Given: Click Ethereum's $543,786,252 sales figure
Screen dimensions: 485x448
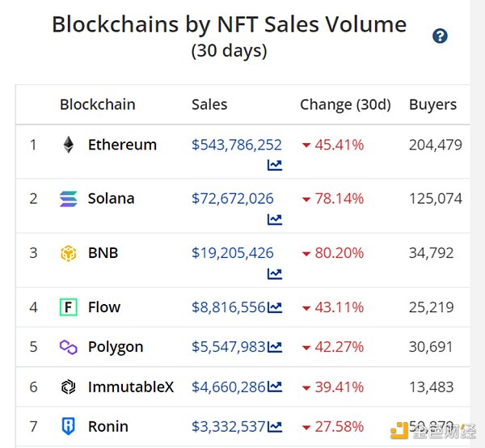Looking at the screenshot, I should coord(237,146).
